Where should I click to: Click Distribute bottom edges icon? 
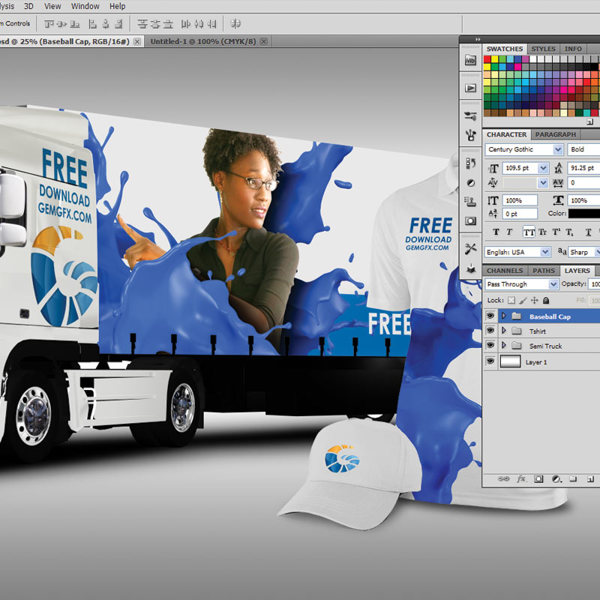pyautogui.click(x=168, y=24)
